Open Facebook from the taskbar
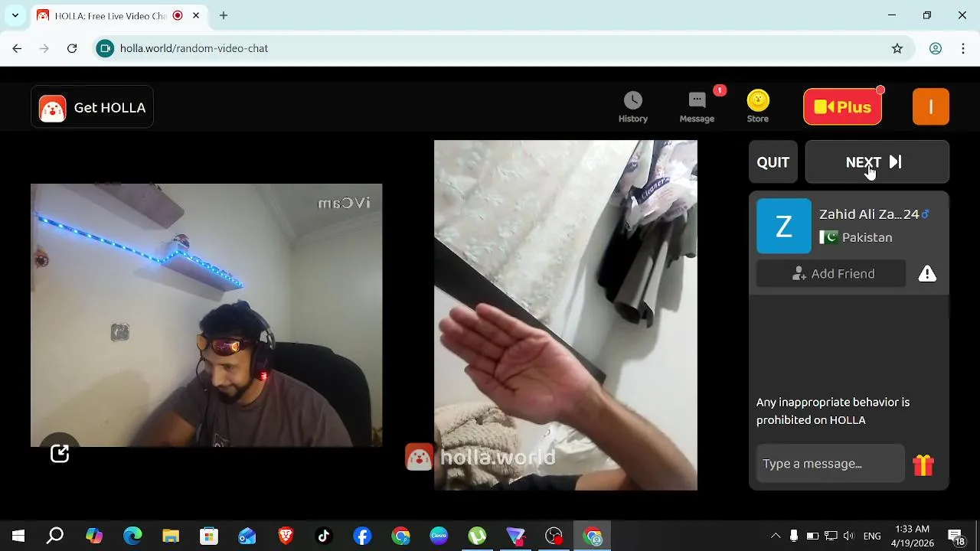 tap(362, 536)
